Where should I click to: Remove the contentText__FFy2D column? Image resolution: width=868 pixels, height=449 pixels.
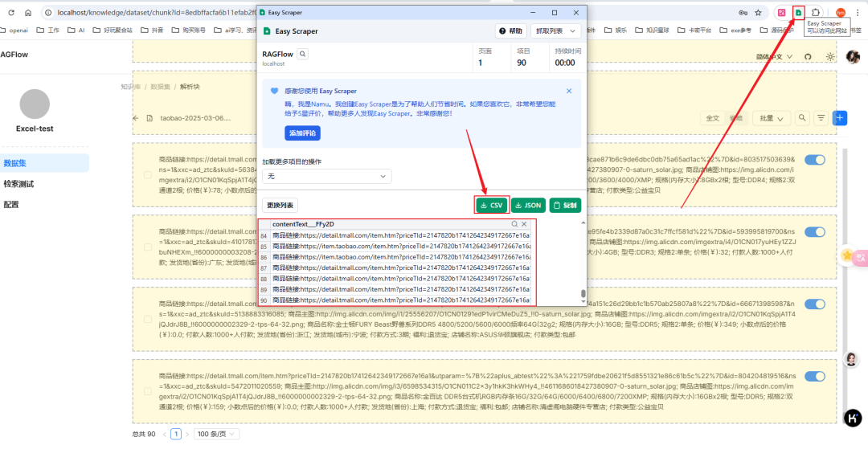524,224
